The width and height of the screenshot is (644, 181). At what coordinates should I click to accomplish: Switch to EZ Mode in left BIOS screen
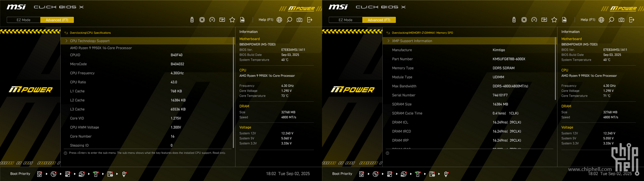click(x=23, y=20)
